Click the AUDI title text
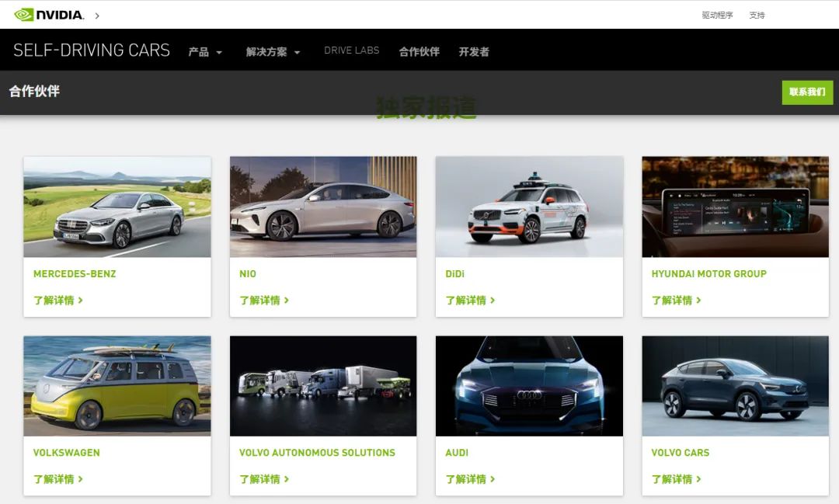 457,453
